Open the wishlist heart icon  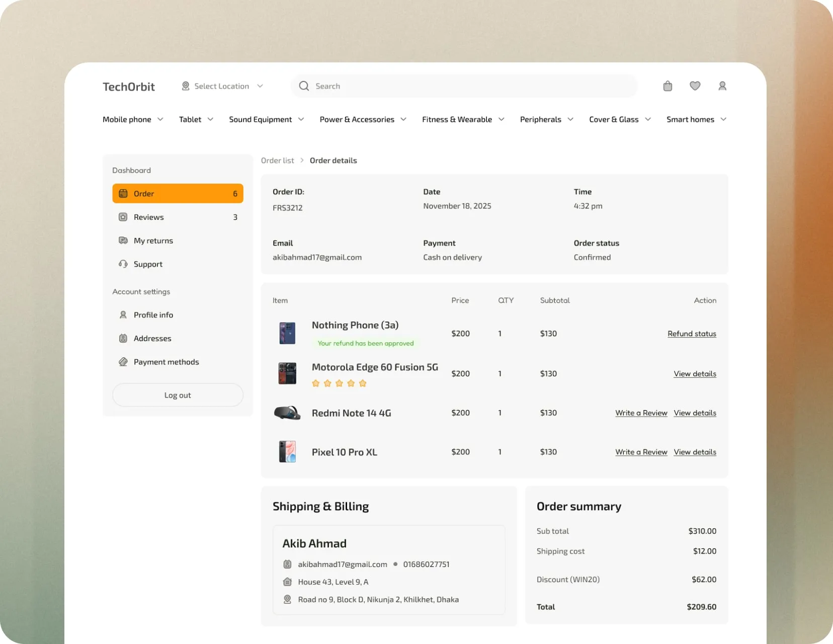pos(695,86)
